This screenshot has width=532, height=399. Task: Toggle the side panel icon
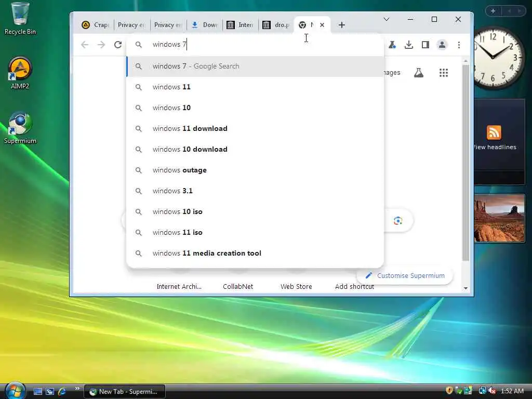coord(425,45)
